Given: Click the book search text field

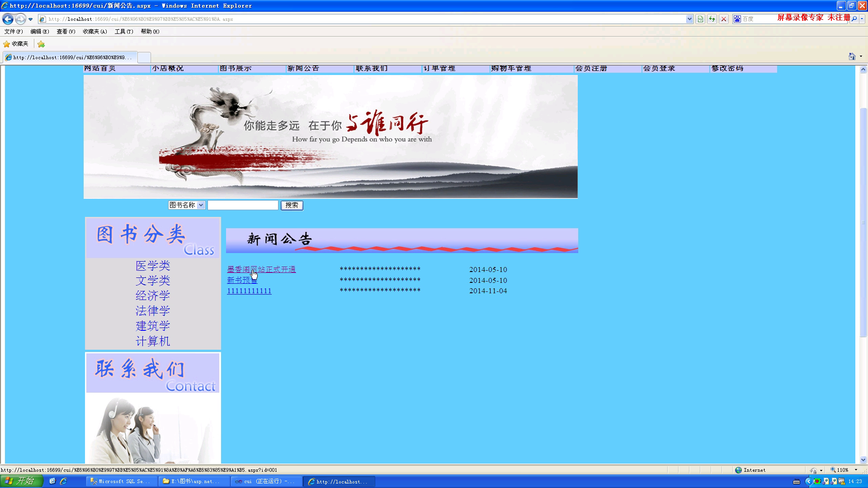Looking at the screenshot, I should point(243,205).
